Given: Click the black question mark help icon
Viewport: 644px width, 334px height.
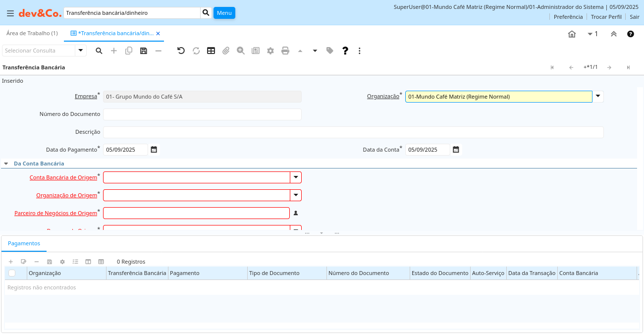Looking at the screenshot, I should [x=345, y=51].
